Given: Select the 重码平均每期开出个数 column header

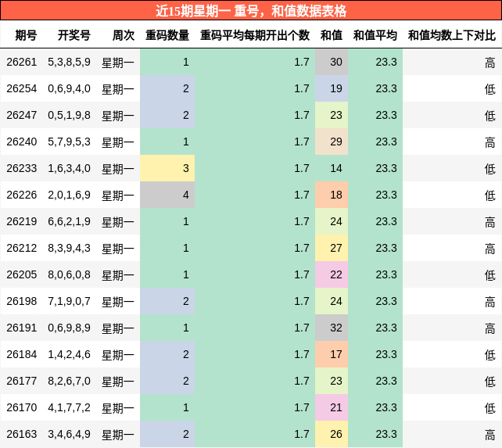Looking at the screenshot, I should point(255,35).
